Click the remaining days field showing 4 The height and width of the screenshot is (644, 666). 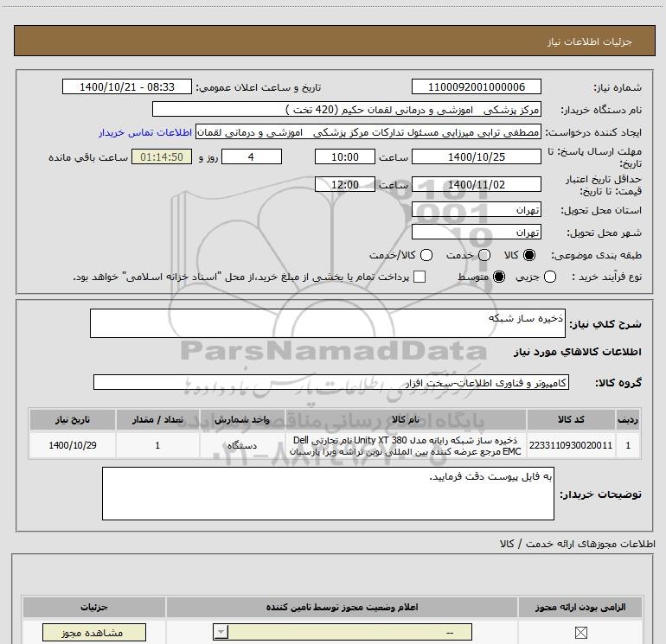(x=252, y=156)
